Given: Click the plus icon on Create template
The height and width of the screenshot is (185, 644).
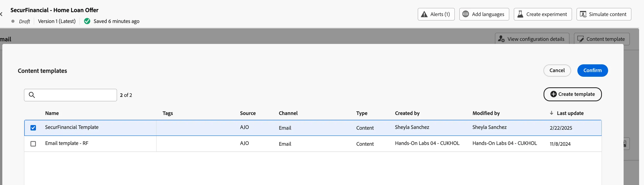Looking at the screenshot, I should (x=553, y=94).
